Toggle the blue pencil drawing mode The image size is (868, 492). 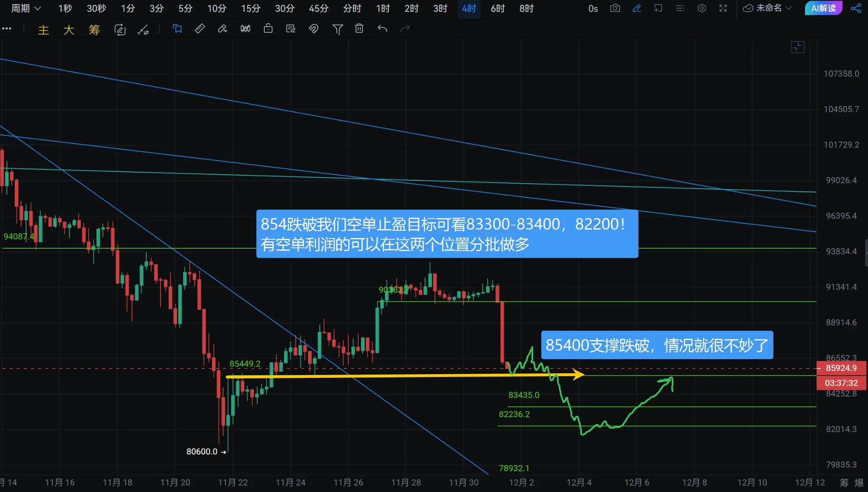pos(636,8)
